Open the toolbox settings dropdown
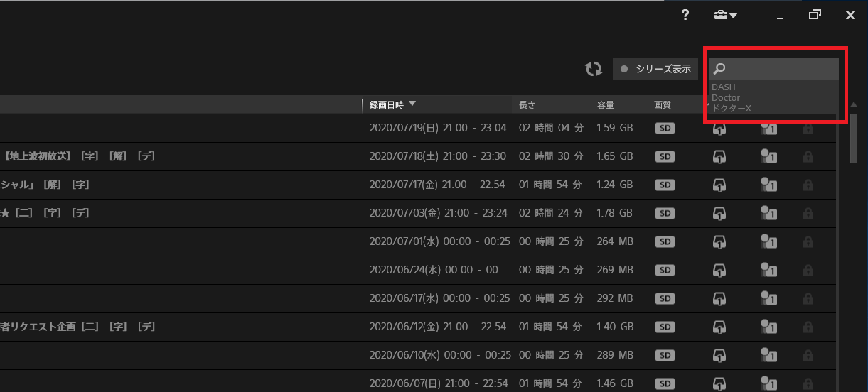The image size is (868, 392). [725, 15]
